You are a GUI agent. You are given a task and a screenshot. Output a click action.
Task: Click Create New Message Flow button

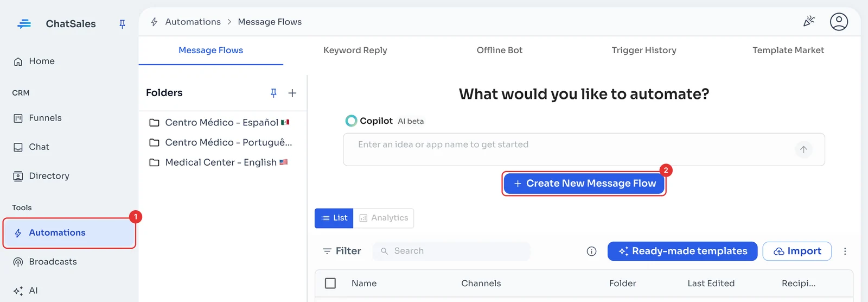click(x=584, y=184)
